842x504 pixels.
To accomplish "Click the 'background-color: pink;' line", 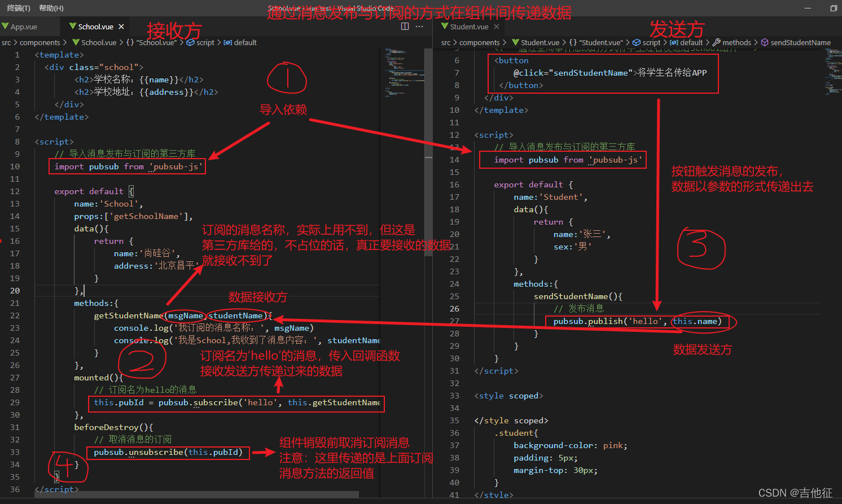I will [x=571, y=445].
